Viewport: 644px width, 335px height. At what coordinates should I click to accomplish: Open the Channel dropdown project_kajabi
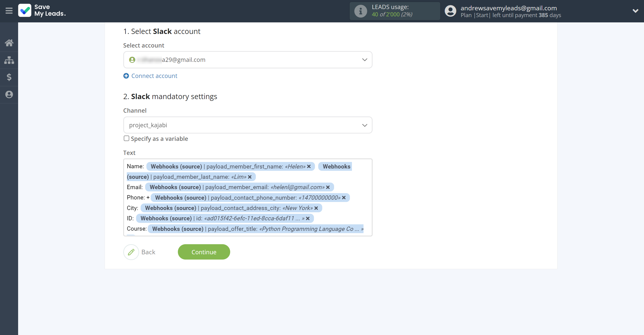tap(248, 125)
